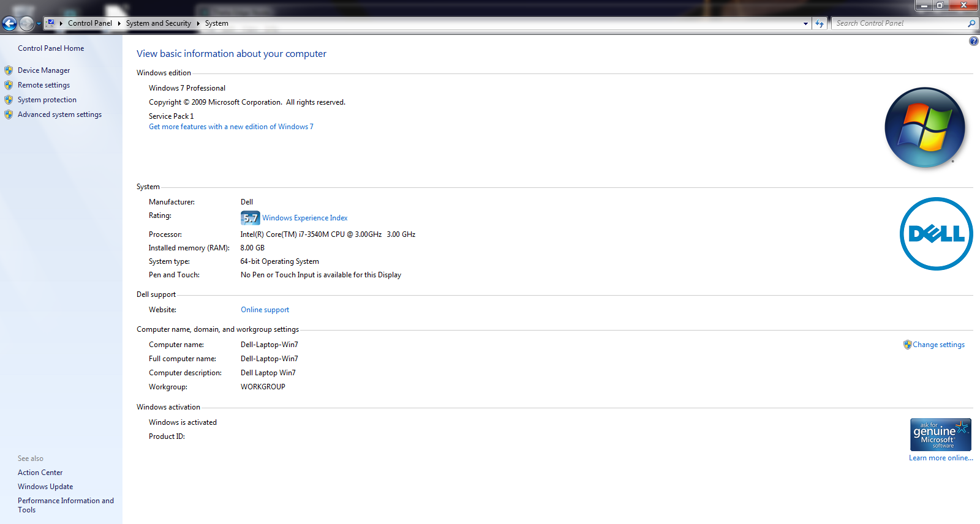Open Windows Update under See also
This screenshot has width=980, height=524.
click(x=45, y=487)
